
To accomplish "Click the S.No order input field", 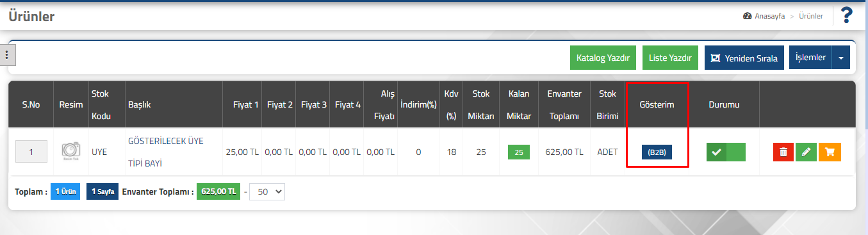I will 30,152.
